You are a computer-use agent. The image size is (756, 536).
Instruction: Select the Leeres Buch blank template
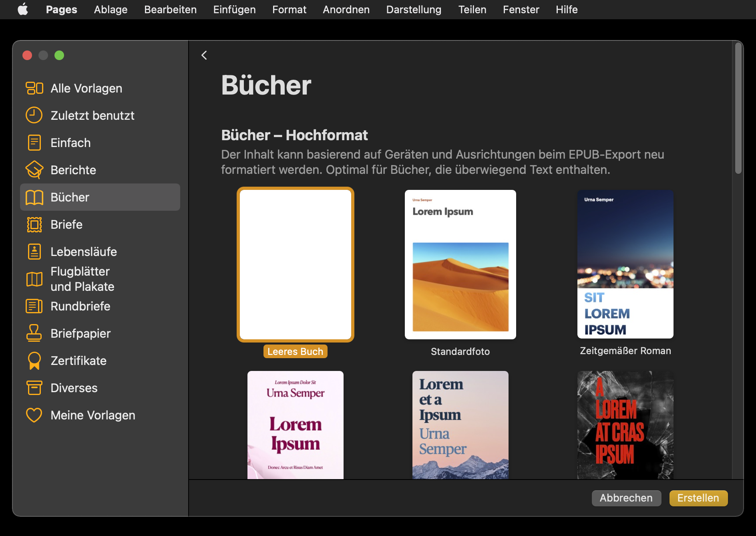(296, 264)
